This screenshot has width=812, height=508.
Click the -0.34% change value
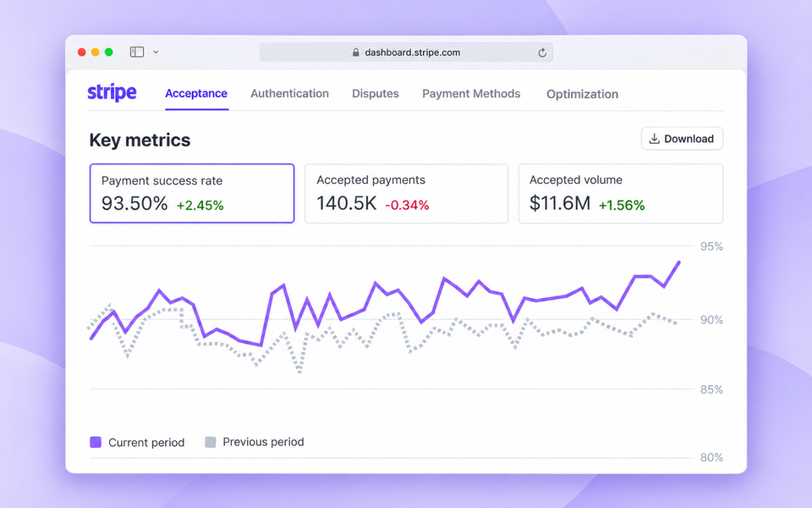[x=407, y=205]
